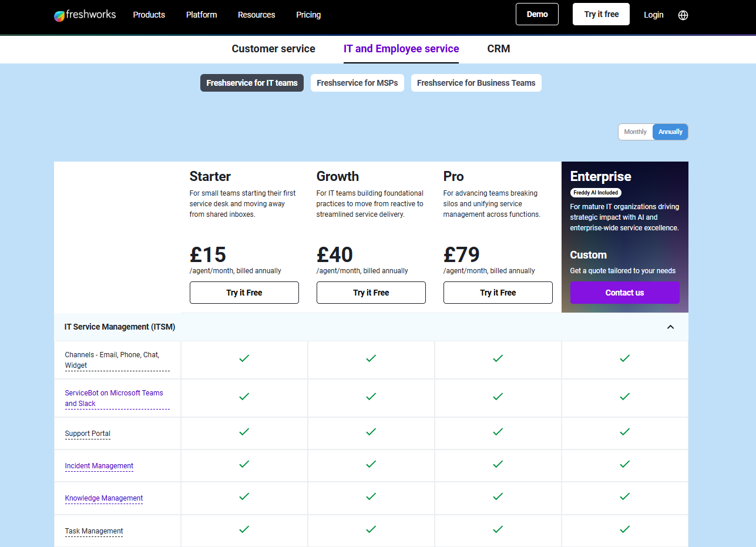This screenshot has width=756, height=547.
Task: Click the Enterprise plan title
Action: coord(600,176)
